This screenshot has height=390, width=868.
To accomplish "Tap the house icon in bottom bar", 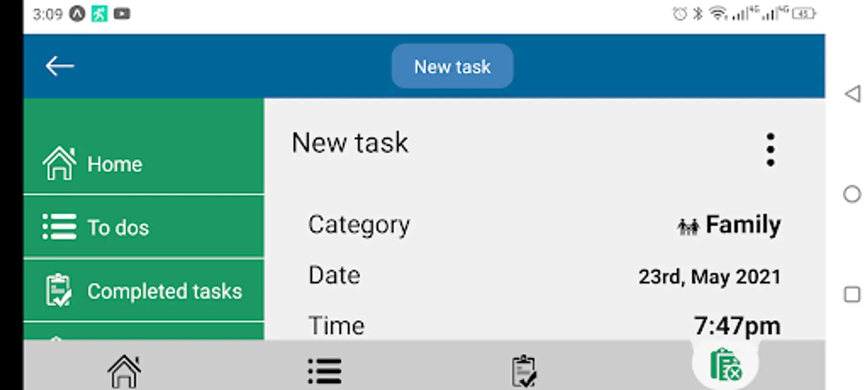I will (x=124, y=371).
